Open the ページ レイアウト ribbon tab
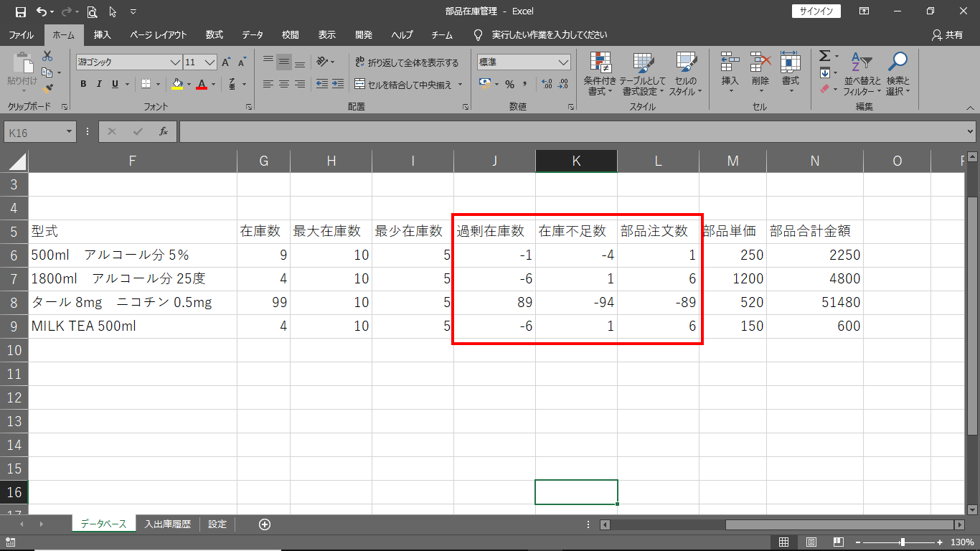Viewport: 980px width, 551px height. 159,34
